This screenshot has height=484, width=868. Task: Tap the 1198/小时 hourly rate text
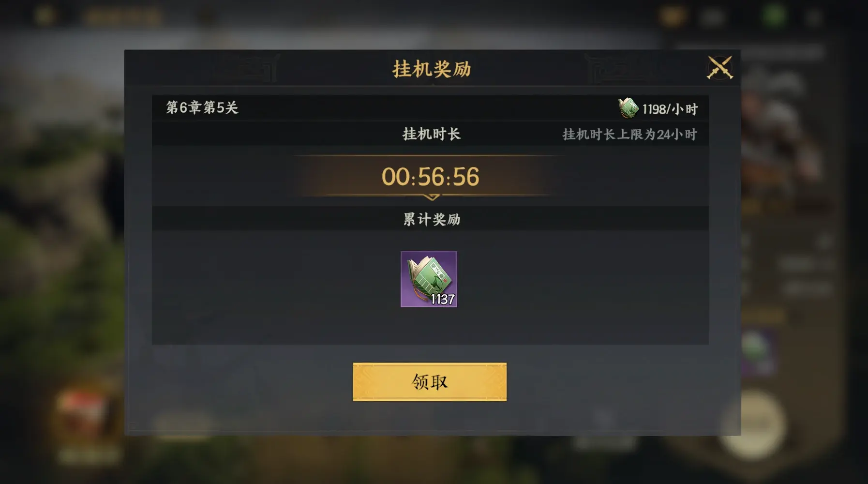pyautogui.click(x=670, y=109)
